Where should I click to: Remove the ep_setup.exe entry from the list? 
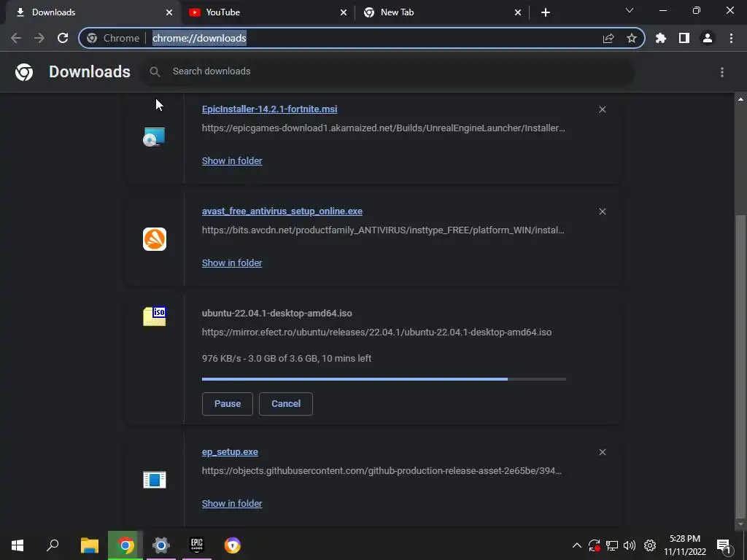[x=602, y=452]
